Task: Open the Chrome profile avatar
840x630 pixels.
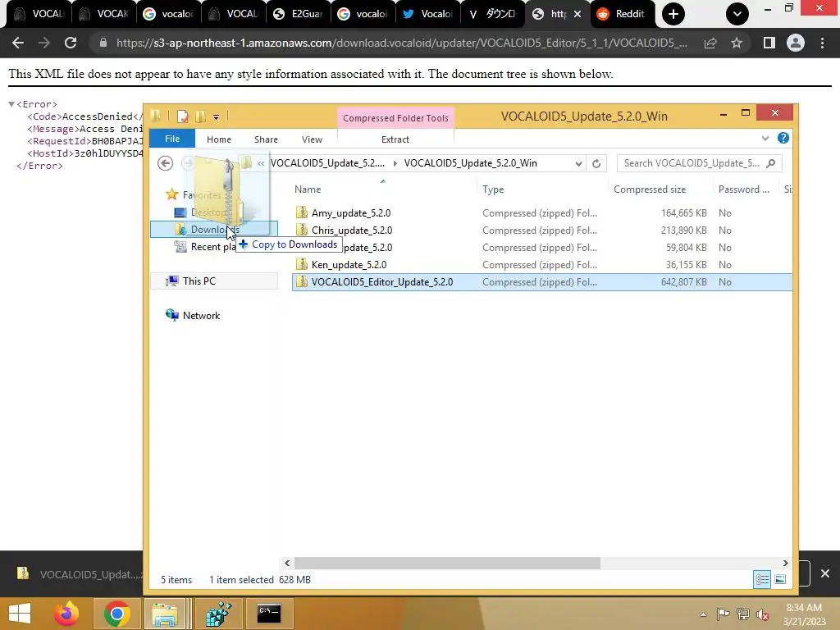Action: click(796, 43)
